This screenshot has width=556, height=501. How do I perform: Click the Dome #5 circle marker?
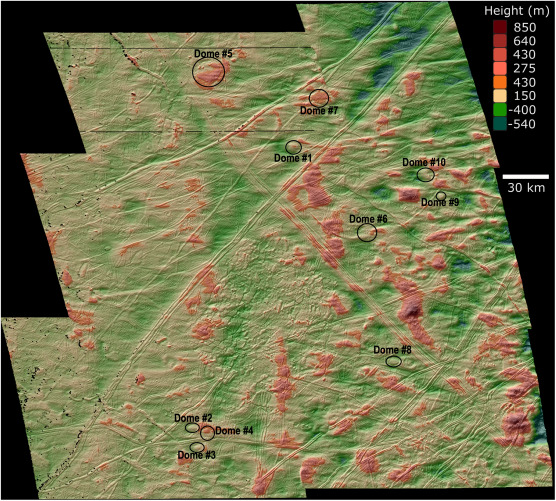point(208,72)
